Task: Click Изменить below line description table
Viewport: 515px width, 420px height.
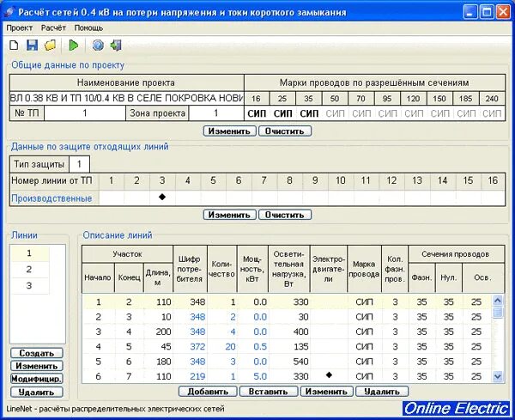Action: tap(326, 392)
